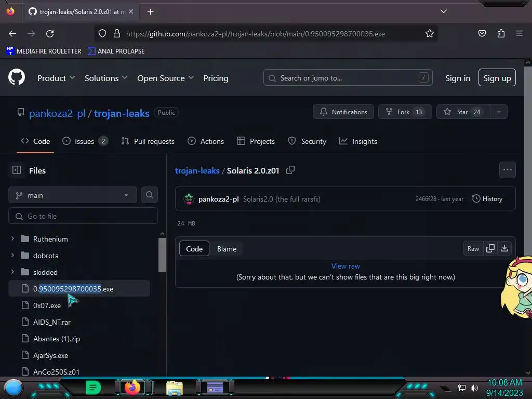This screenshot has width=532, height=399.
Task: Open pankoza2-pl owner profile link
Action: point(57,113)
